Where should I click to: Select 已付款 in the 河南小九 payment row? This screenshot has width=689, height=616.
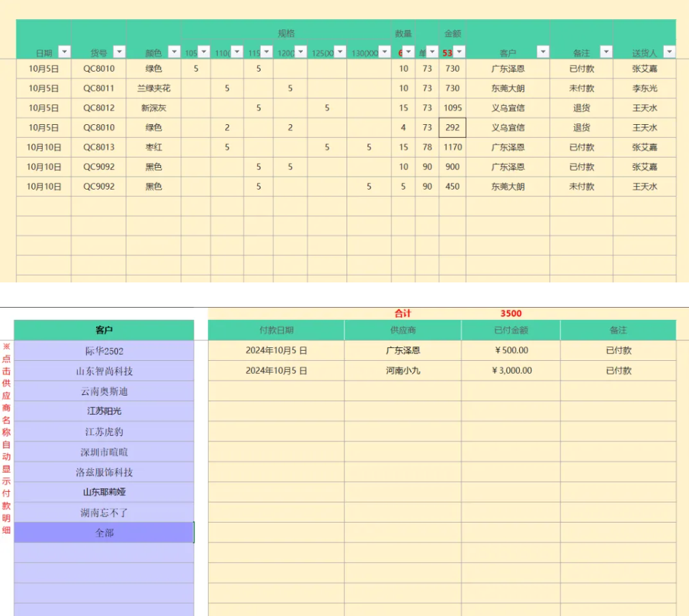pyautogui.click(x=618, y=370)
